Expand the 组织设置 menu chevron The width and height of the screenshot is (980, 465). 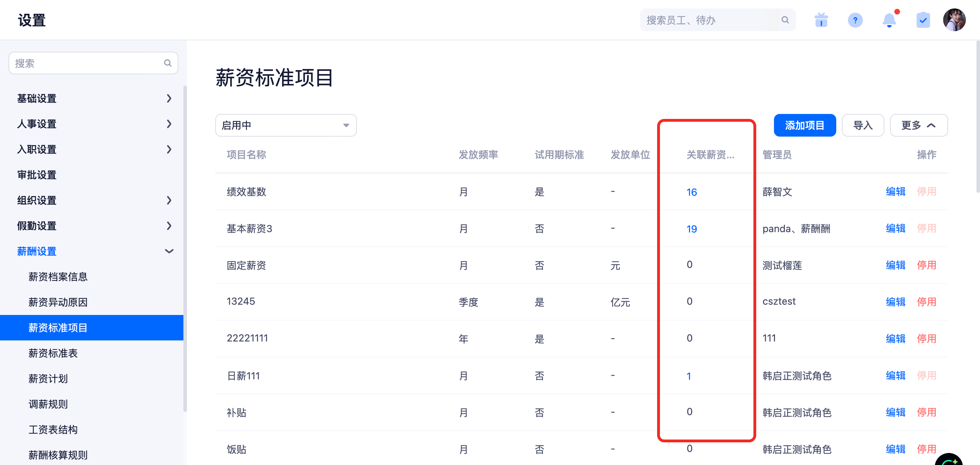pyautogui.click(x=169, y=200)
